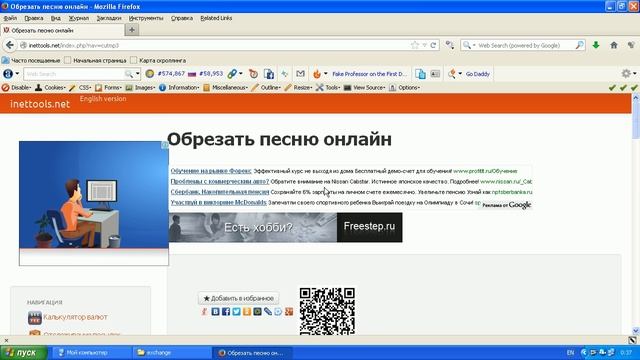Open Часто посещаемые bookmark folder
The width and height of the screenshot is (640, 360).
tap(31, 60)
